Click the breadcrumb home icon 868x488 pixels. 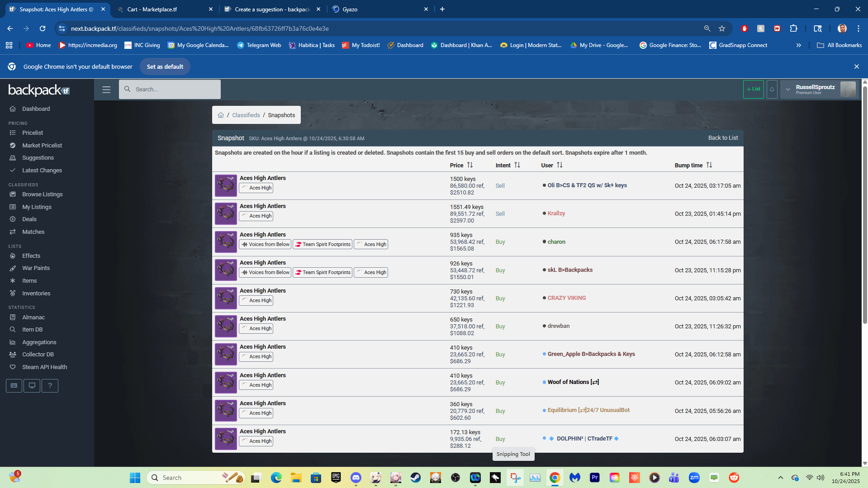[x=221, y=115]
